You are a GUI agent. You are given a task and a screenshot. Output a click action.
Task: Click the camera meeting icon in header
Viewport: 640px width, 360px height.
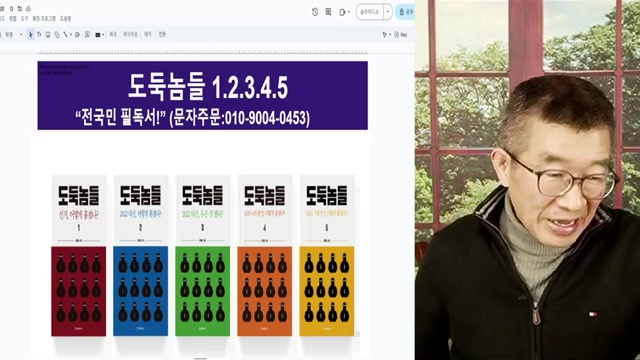pos(342,12)
